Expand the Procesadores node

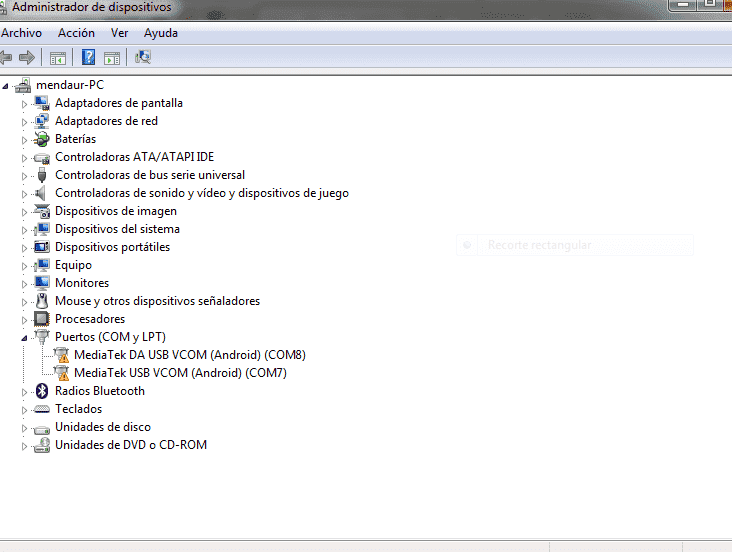(x=24, y=320)
